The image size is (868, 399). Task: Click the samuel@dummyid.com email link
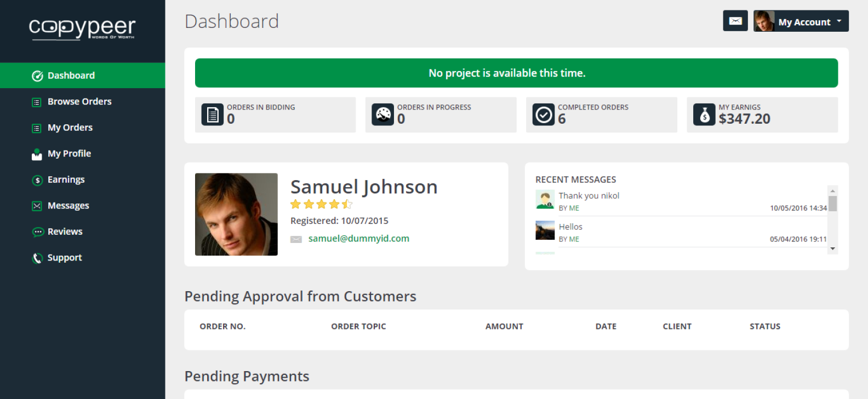(358, 239)
